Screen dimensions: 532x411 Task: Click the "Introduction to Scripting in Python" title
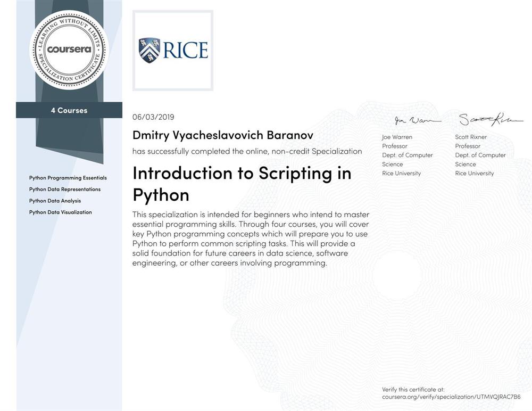242,184
